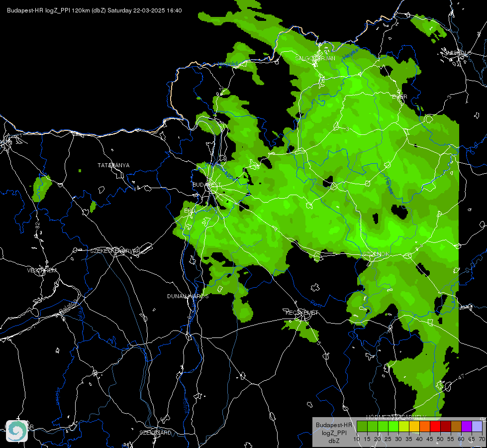Select the dark green 10-15 dBZ legend swatch
This screenshot has height=448, width=487.
[x=362, y=426]
